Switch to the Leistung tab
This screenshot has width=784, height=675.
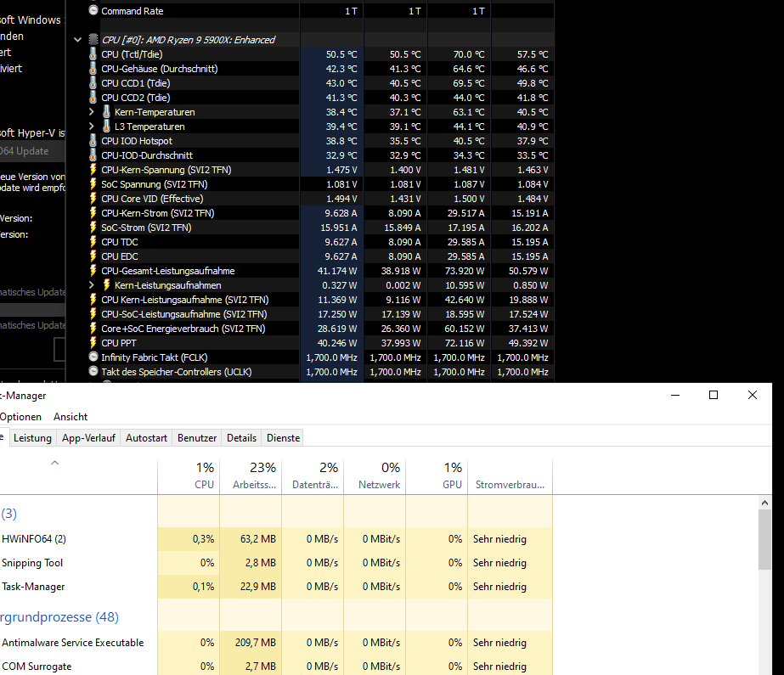click(32, 438)
